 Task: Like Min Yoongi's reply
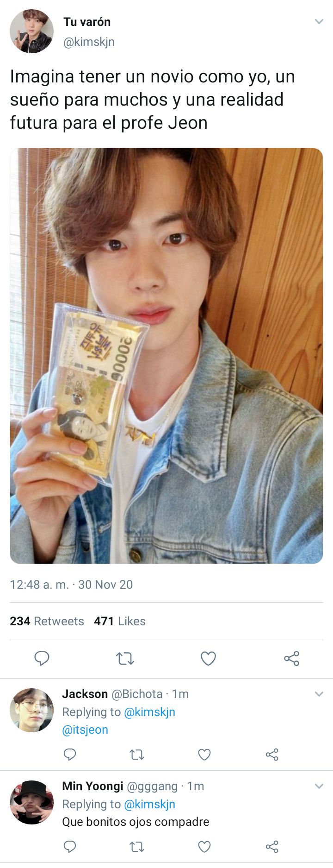click(x=204, y=847)
